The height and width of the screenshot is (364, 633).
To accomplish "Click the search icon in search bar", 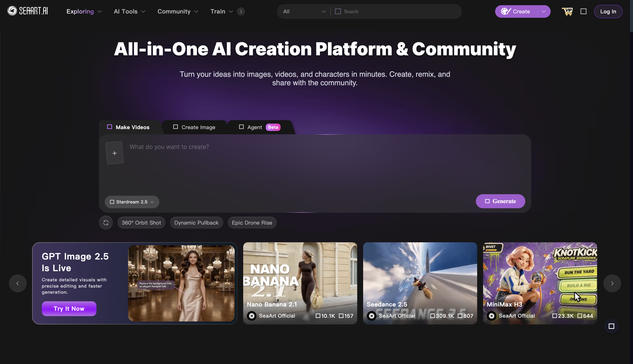I will [338, 11].
